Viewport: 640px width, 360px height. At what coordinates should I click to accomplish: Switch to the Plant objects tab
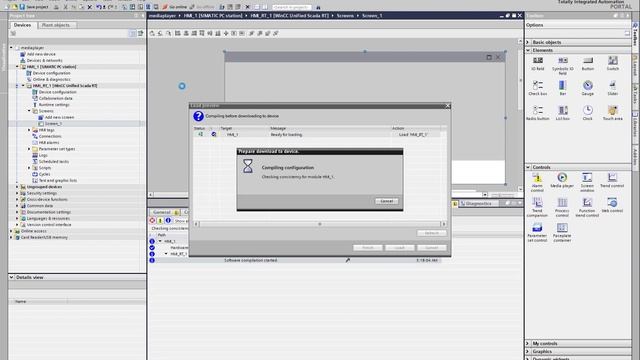click(56, 25)
